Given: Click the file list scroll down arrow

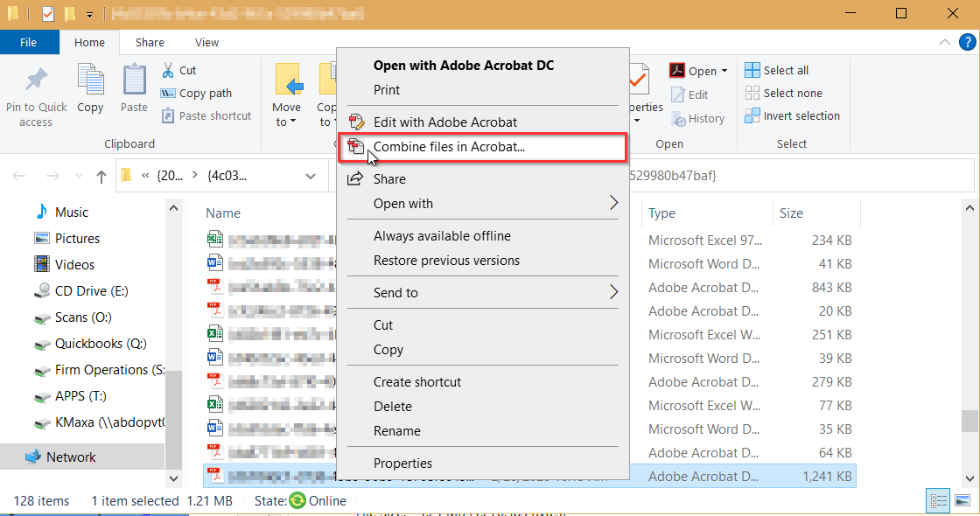Looking at the screenshot, I should [969, 478].
